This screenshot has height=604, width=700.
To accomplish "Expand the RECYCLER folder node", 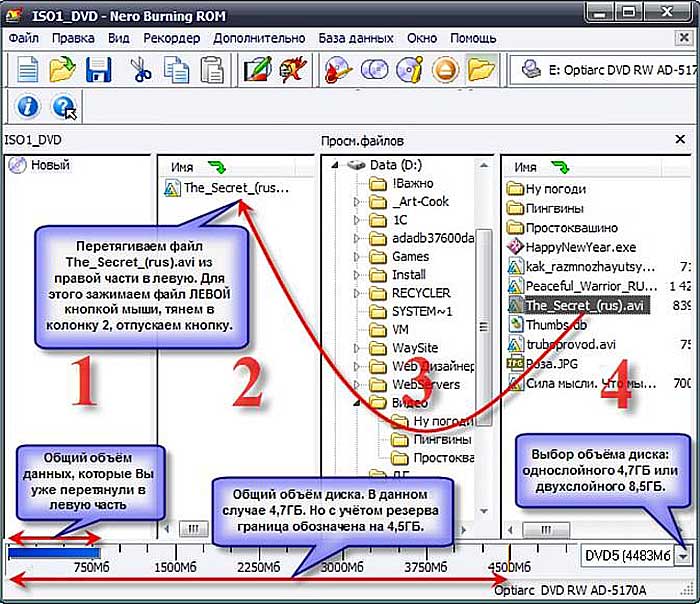I will [x=357, y=293].
